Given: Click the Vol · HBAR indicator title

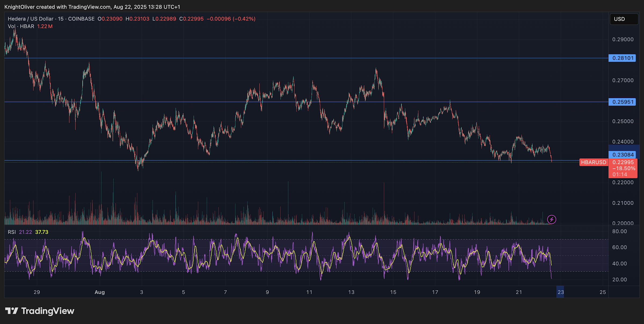Looking at the screenshot, I should point(21,26).
